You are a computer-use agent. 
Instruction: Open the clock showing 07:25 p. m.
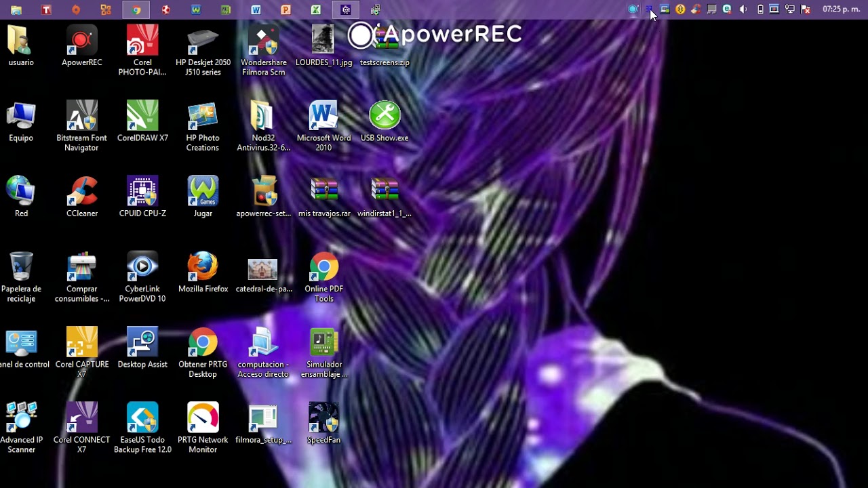tap(841, 9)
